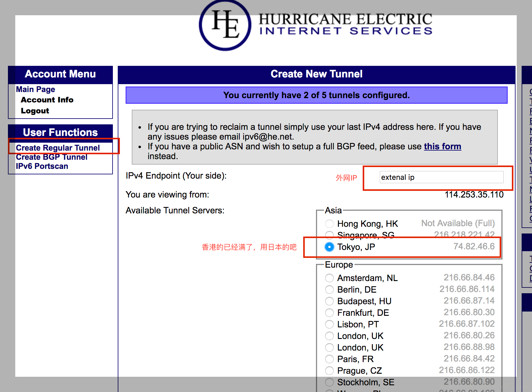Screen dimensions: 532x392
Task: Open the Main Page link
Action: tap(35, 89)
